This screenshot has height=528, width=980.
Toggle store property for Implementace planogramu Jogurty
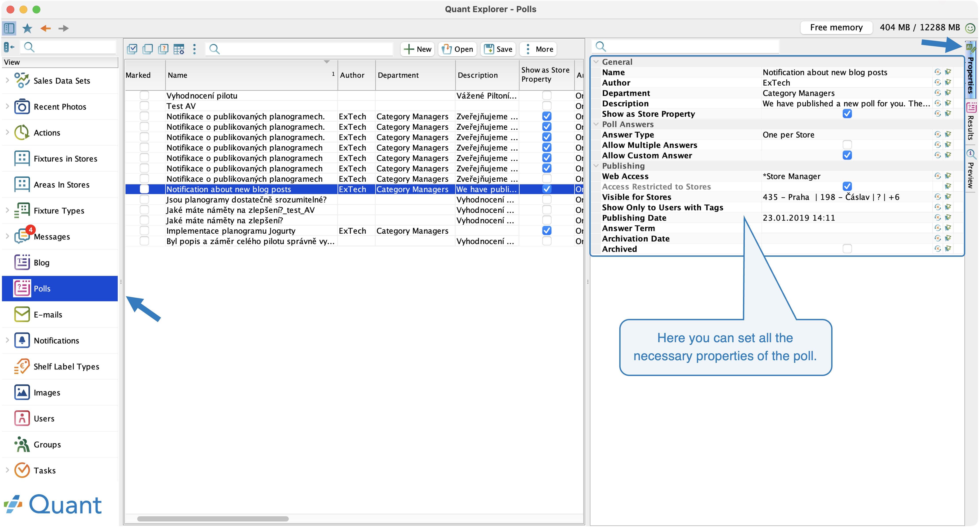(x=546, y=230)
